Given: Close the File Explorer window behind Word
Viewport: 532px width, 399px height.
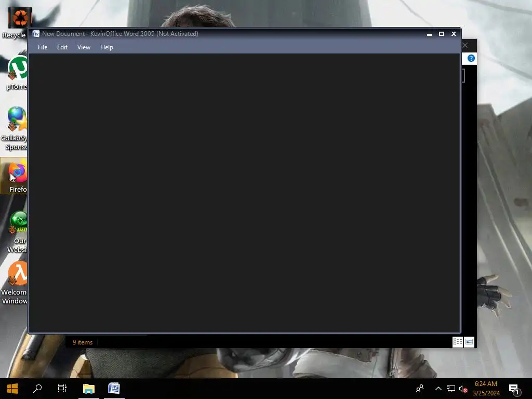Looking at the screenshot, I should click(465, 46).
